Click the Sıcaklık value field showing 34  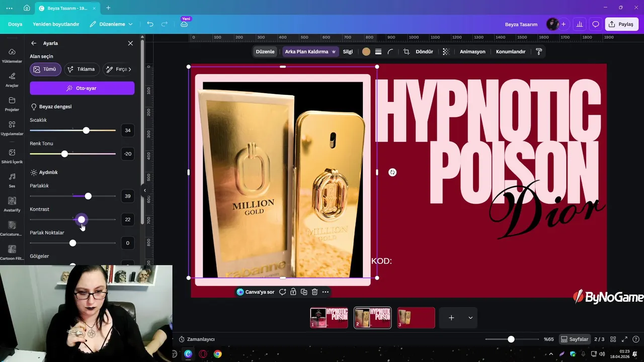click(x=128, y=130)
